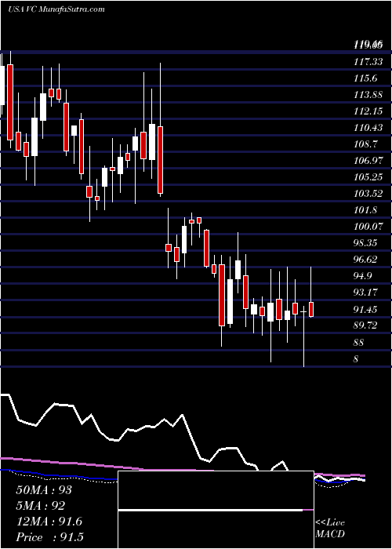Click the 100.07 price axis label

click(x=367, y=227)
